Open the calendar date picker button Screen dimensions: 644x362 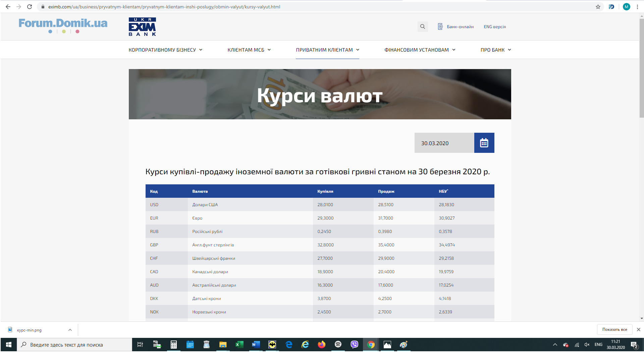[x=484, y=143]
